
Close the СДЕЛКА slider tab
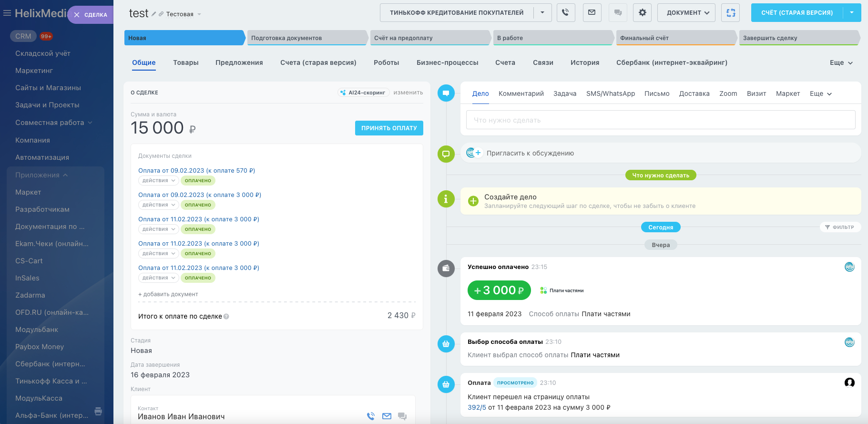(77, 15)
